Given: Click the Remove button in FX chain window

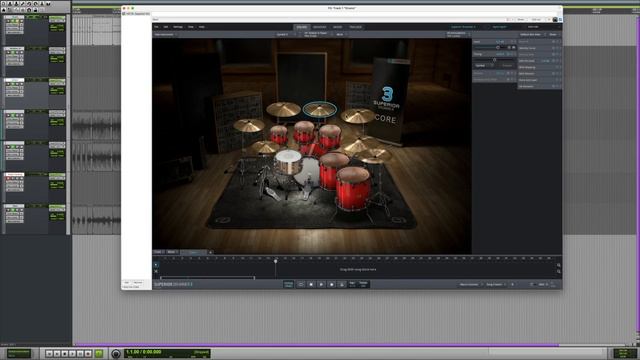Looking at the screenshot, I should point(138,282).
